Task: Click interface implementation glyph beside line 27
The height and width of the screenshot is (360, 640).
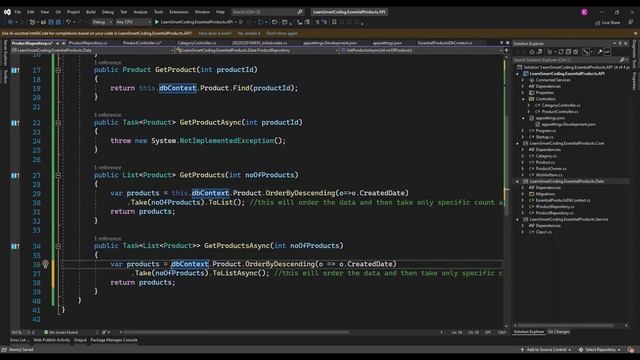Action: pyautogui.click(x=15, y=176)
